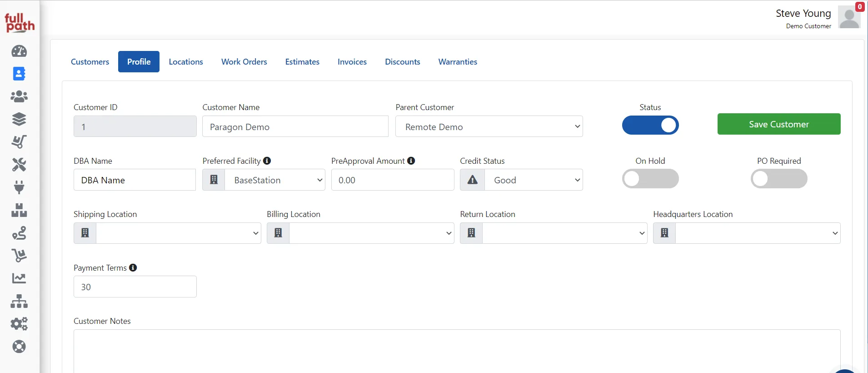Open the wrench and screwdriver tools icon

pyautogui.click(x=19, y=165)
